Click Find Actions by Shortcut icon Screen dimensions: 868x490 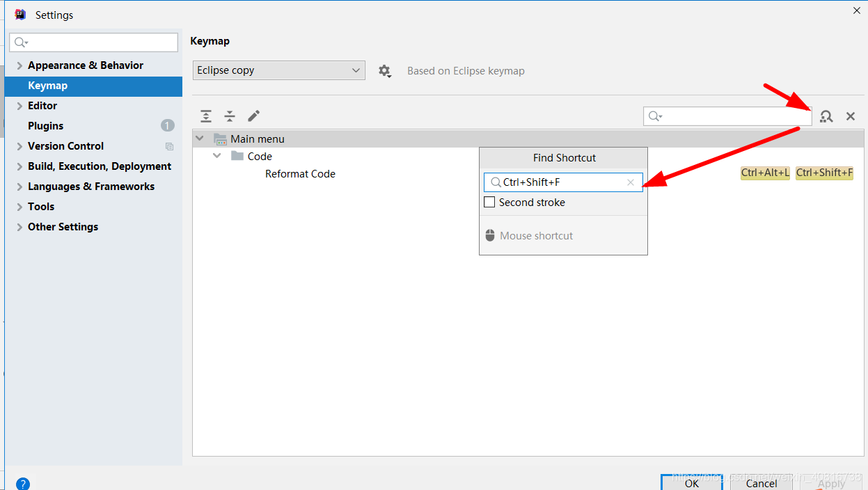pyautogui.click(x=826, y=116)
